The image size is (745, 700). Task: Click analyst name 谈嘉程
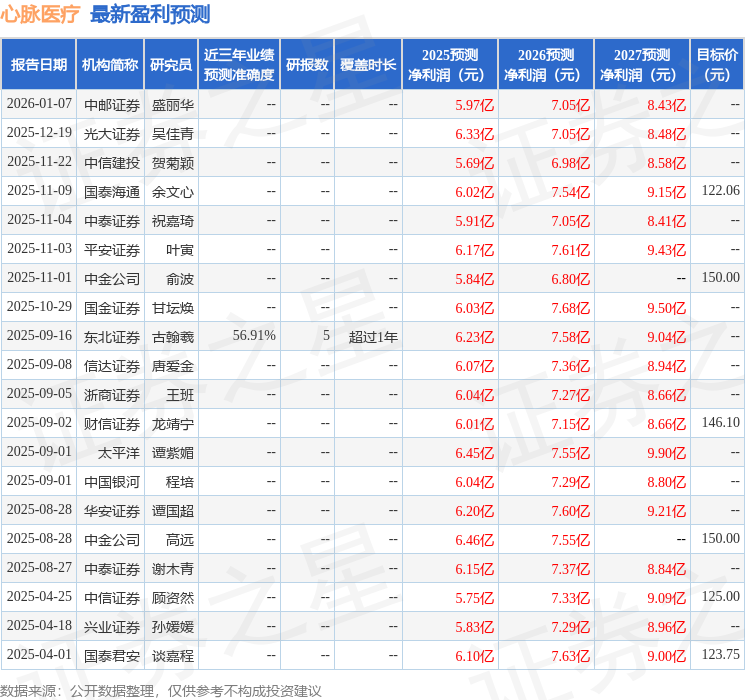[172, 656]
